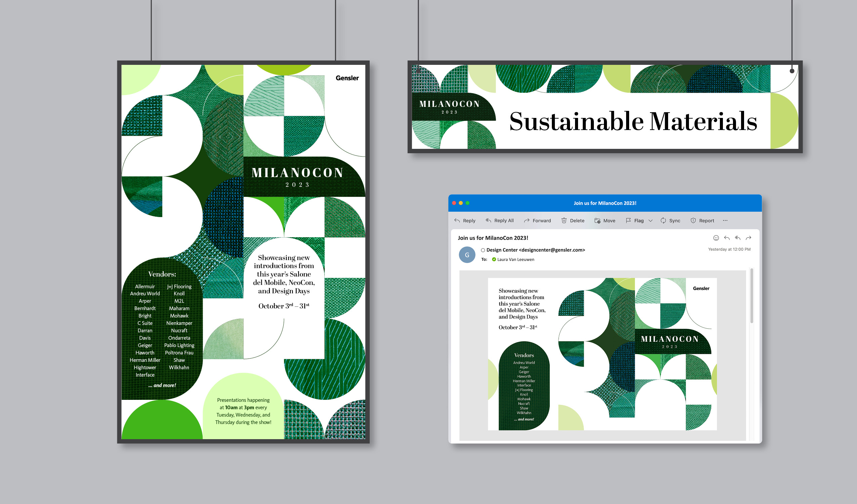Click the window title 'Join us for MilanoCon 2023!'
The image size is (857, 504).
click(x=605, y=203)
